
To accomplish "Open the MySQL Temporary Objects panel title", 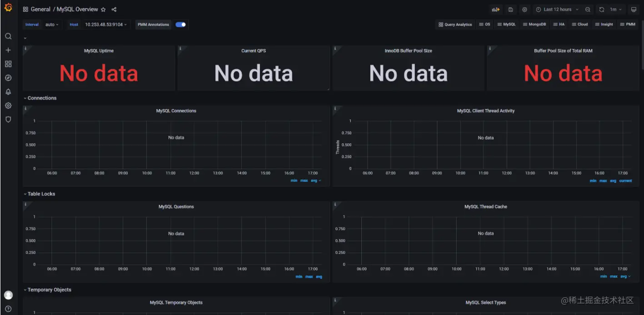I will (x=176, y=303).
